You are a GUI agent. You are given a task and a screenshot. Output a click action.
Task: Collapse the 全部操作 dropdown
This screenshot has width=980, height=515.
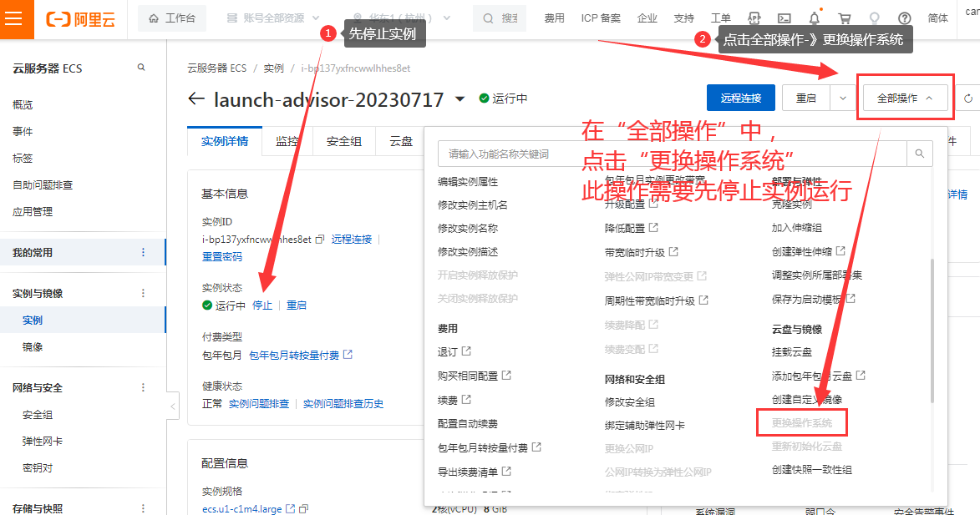click(906, 98)
